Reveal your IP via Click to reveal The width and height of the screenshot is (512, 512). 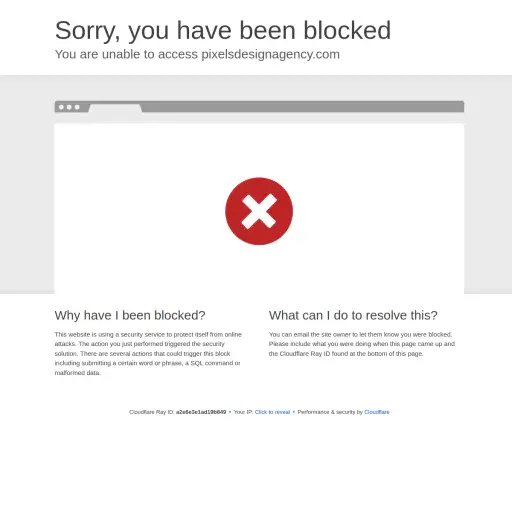[272, 412]
